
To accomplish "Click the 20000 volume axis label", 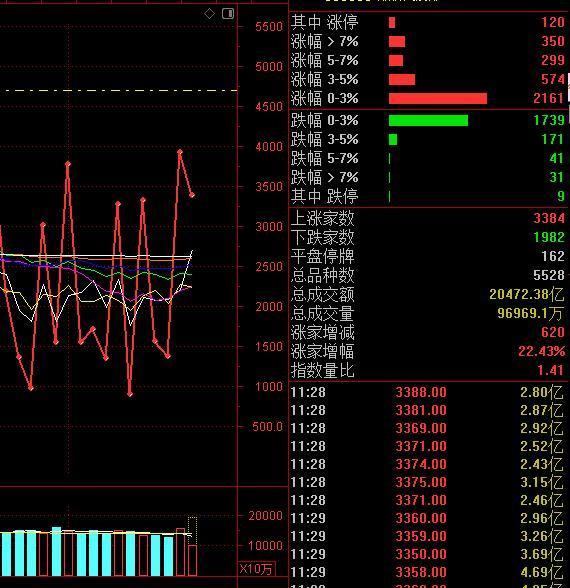I will tap(266, 516).
